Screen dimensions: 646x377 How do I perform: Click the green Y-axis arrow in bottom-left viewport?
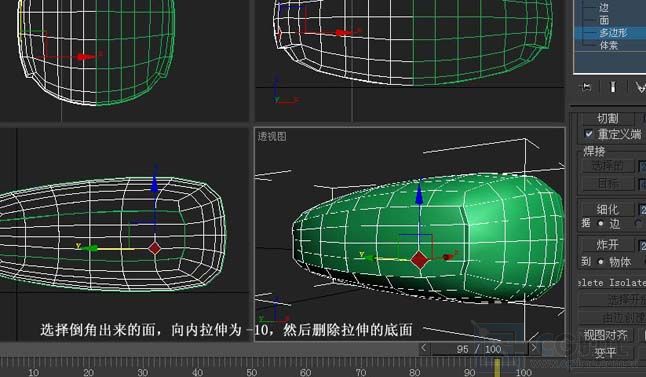[89, 248]
